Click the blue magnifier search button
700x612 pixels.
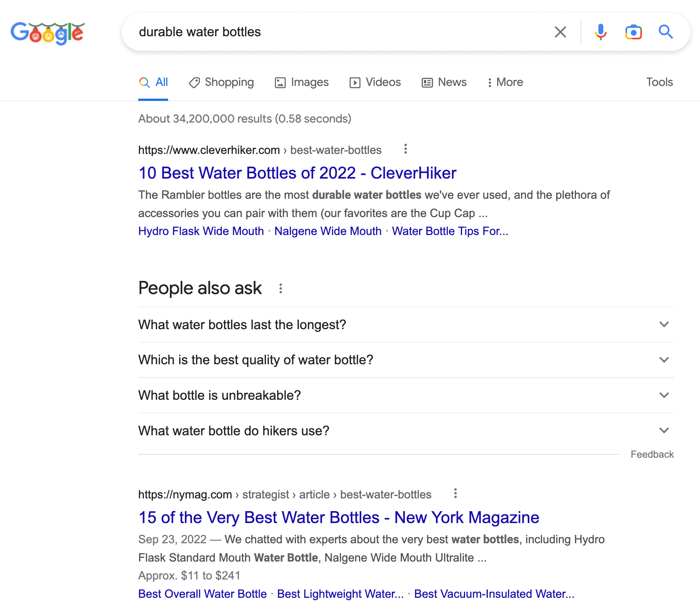click(x=666, y=32)
